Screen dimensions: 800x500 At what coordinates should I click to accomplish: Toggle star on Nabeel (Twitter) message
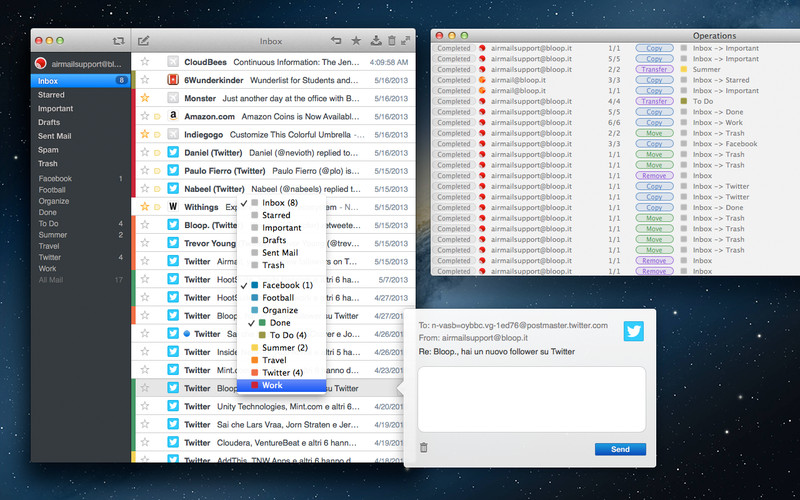[x=145, y=188]
